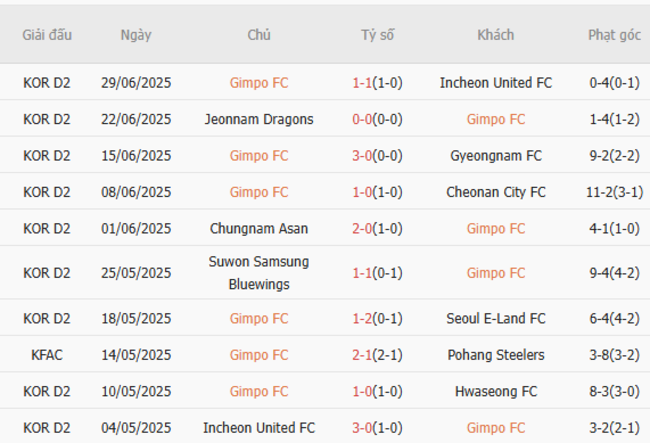Click the "Giải đấu" column header

(x=47, y=35)
